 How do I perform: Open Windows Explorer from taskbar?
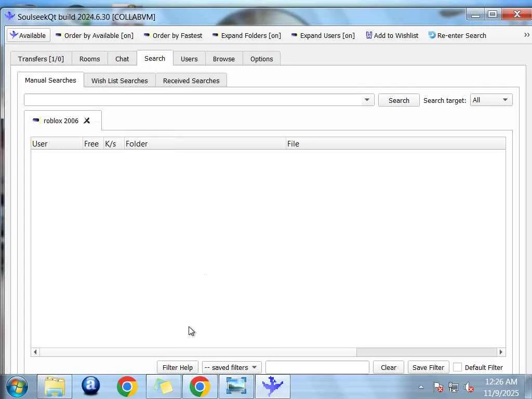click(x=54, y=387)
